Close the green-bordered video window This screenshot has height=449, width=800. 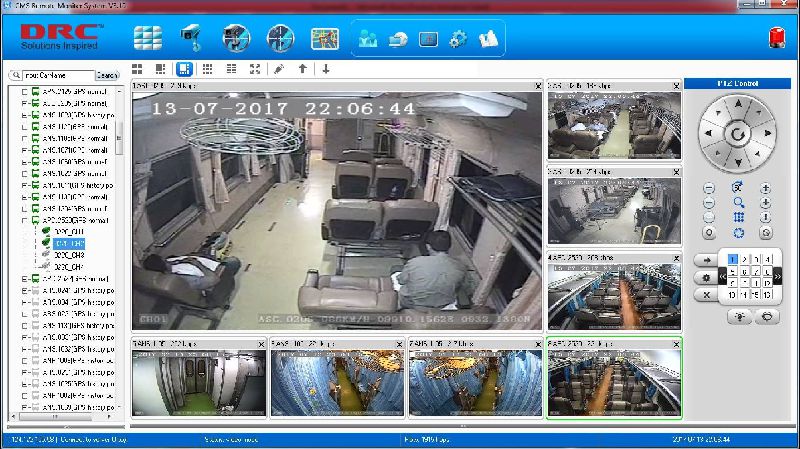click(x=676, y=344)
